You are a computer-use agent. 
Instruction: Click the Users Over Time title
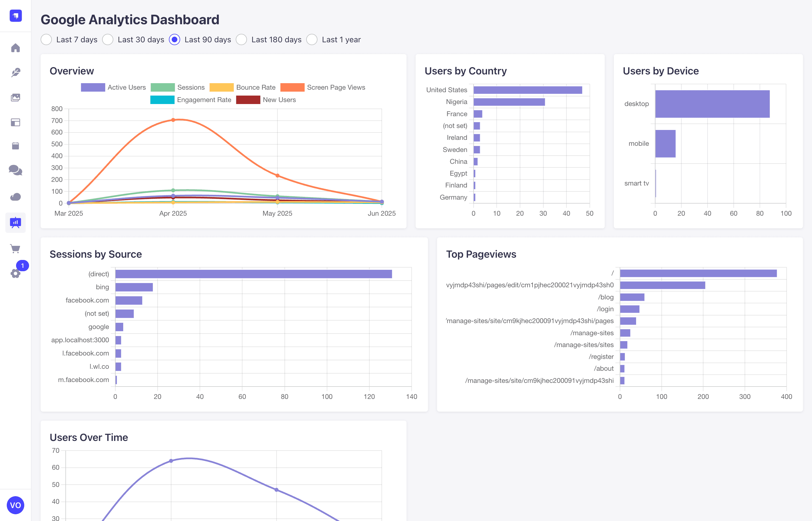pyautogui.click(x=89, y=438)
